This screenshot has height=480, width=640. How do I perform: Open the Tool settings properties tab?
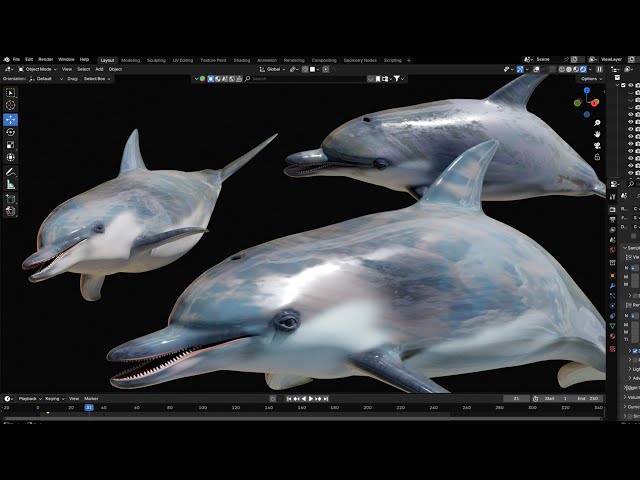pos(612,197)
